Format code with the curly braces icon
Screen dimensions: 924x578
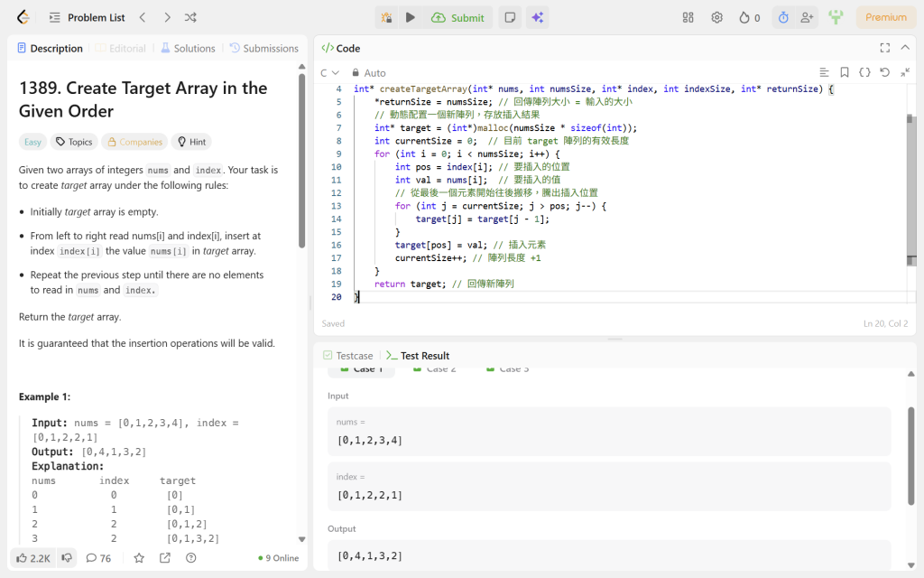tap(864, 72)
